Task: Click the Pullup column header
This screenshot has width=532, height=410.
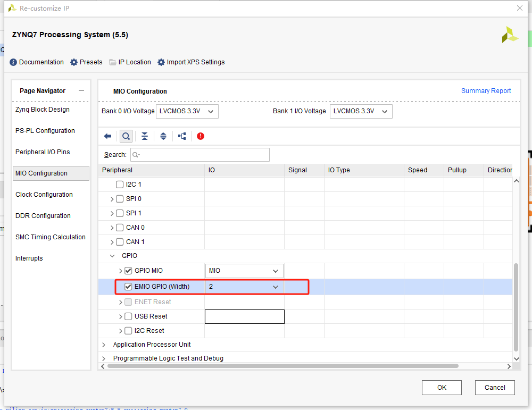Action: coord(464,170)
